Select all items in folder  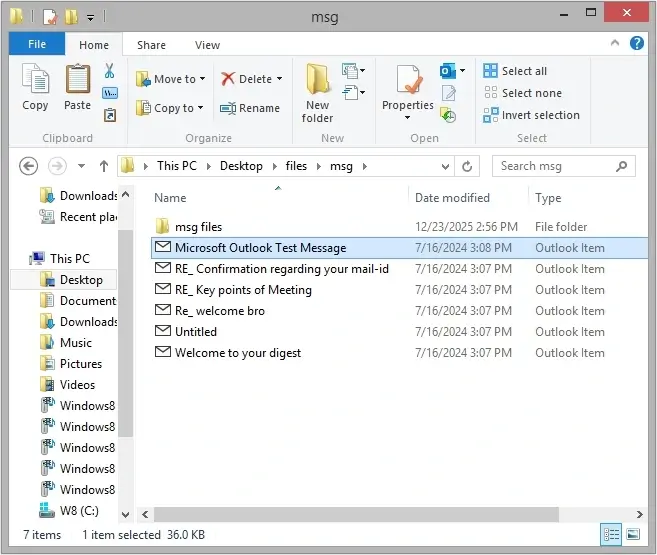point(515,71)
